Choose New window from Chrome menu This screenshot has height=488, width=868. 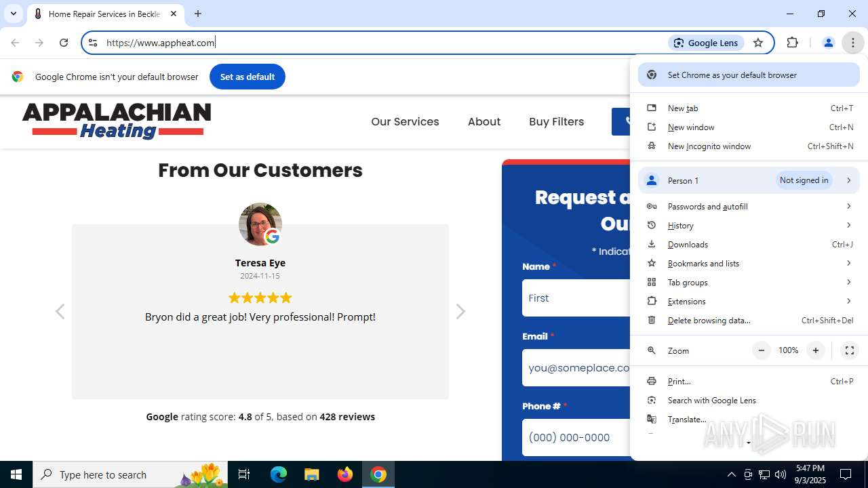[x=749, y=127]
